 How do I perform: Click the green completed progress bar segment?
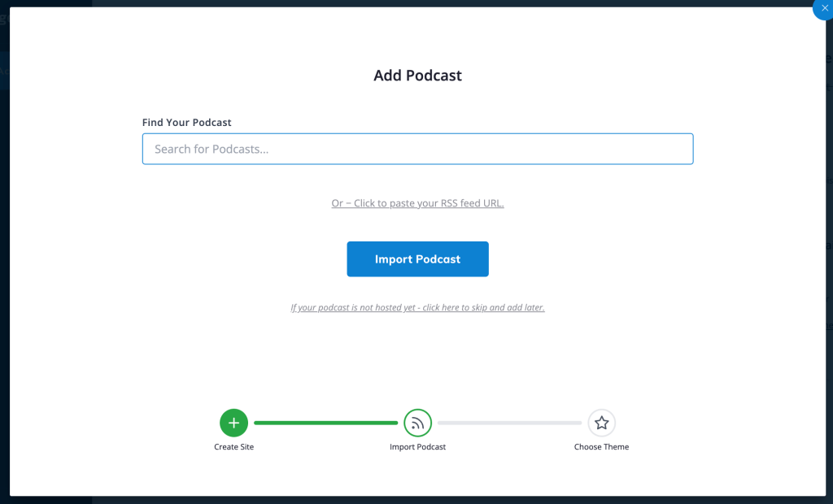pos(325,423)
